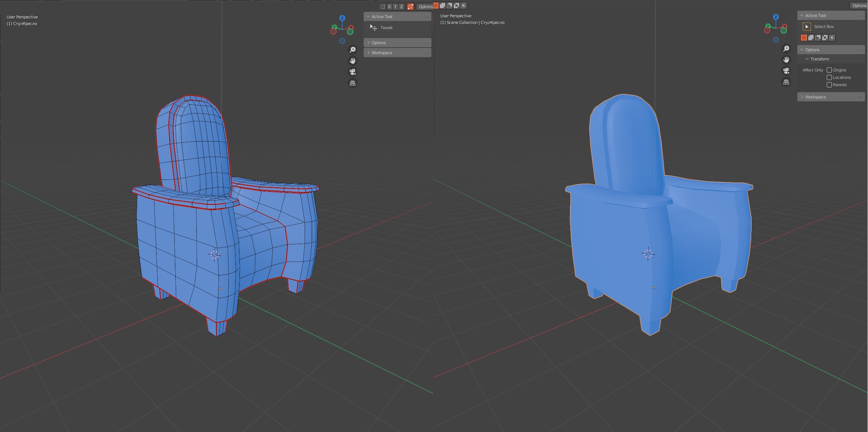Click the Select Box tool icon

tap(807, 27)
